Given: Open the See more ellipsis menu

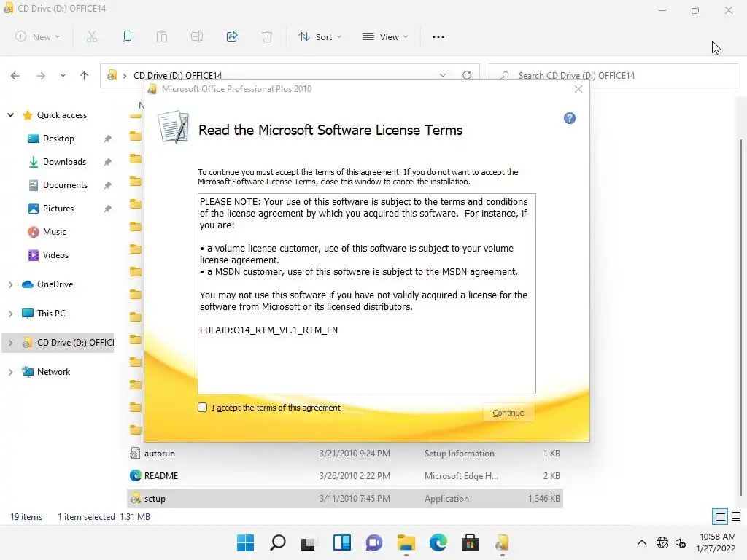Looking at the screenshot, I should pos(438,36).
